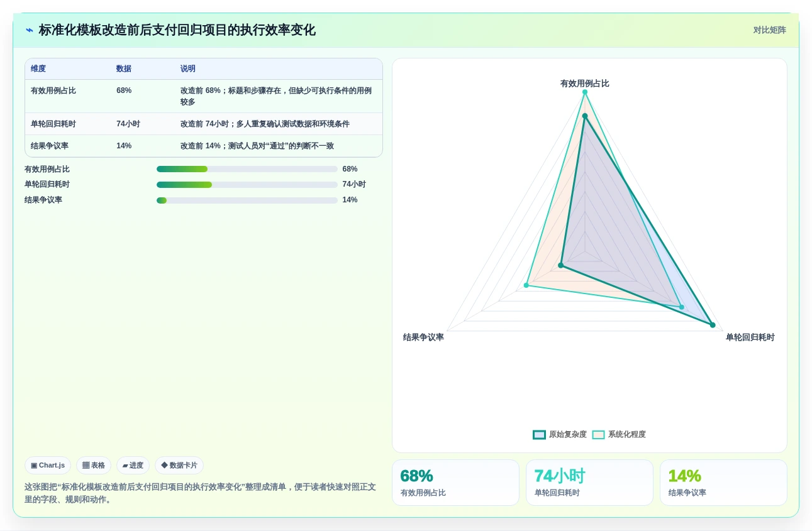Viewport: 812px width, 531px height.
Task: Click the 维度 column header
Action: [x=38, y=68]
